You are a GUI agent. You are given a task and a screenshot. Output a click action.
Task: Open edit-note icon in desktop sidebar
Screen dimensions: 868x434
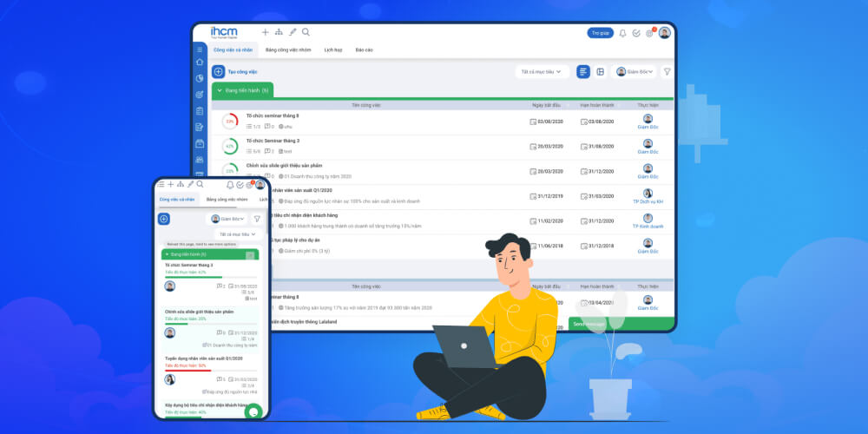pyautogui.click(x=200, y=127)
